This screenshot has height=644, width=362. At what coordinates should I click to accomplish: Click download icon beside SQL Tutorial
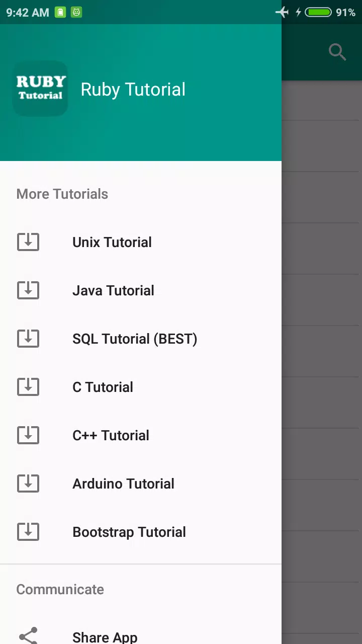click(28, 339)
